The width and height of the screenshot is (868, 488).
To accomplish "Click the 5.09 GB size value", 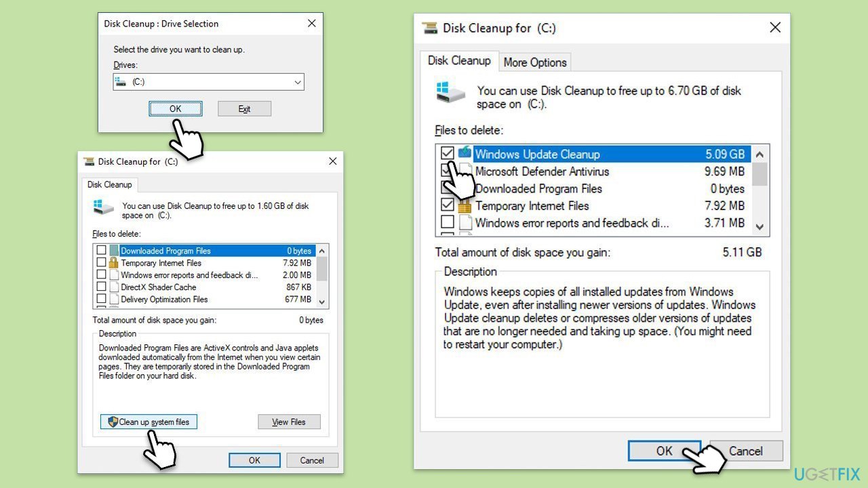I will click(x=725, y=154).
